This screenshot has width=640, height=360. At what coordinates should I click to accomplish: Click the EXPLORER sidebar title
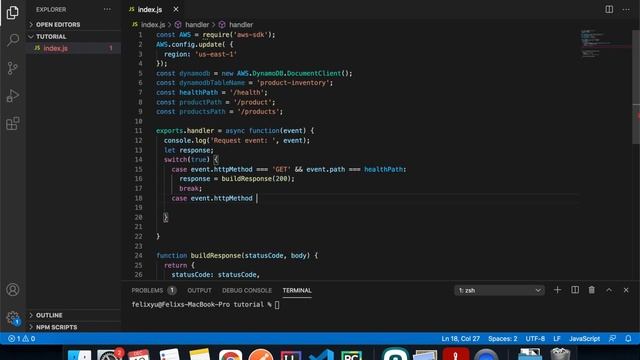(x=51, y=9)
